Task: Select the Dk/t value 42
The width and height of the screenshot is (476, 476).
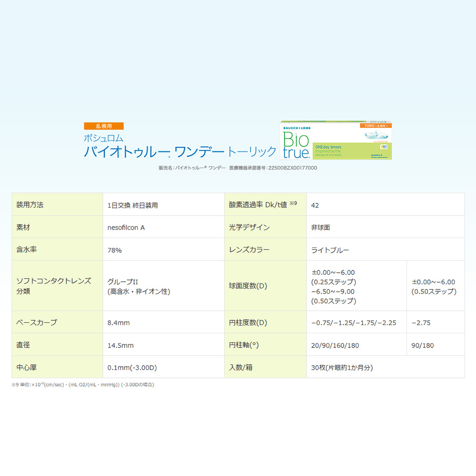Action: pyautogui.click(x=315, y=206)
